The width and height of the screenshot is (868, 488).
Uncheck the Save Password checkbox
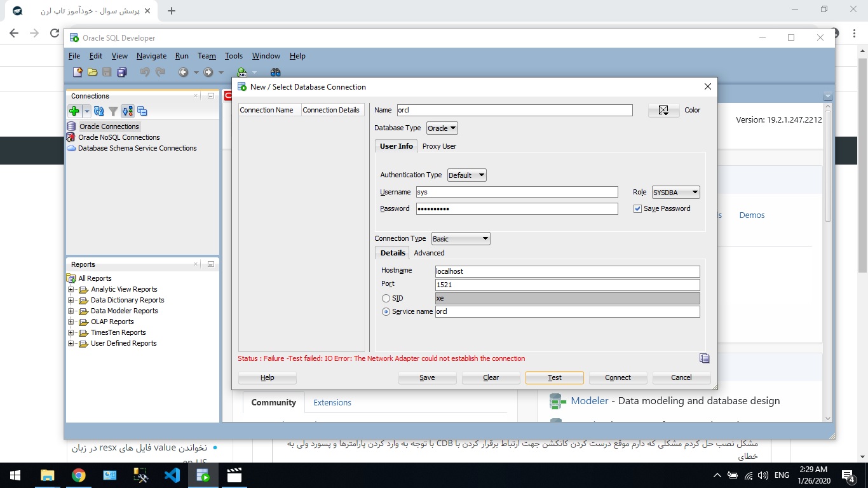coord(637,208)
